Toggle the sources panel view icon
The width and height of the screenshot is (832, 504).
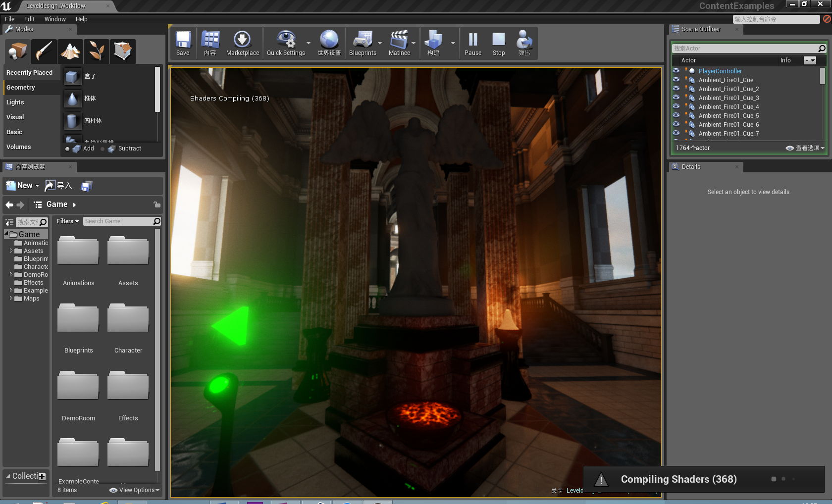point(9,222)
